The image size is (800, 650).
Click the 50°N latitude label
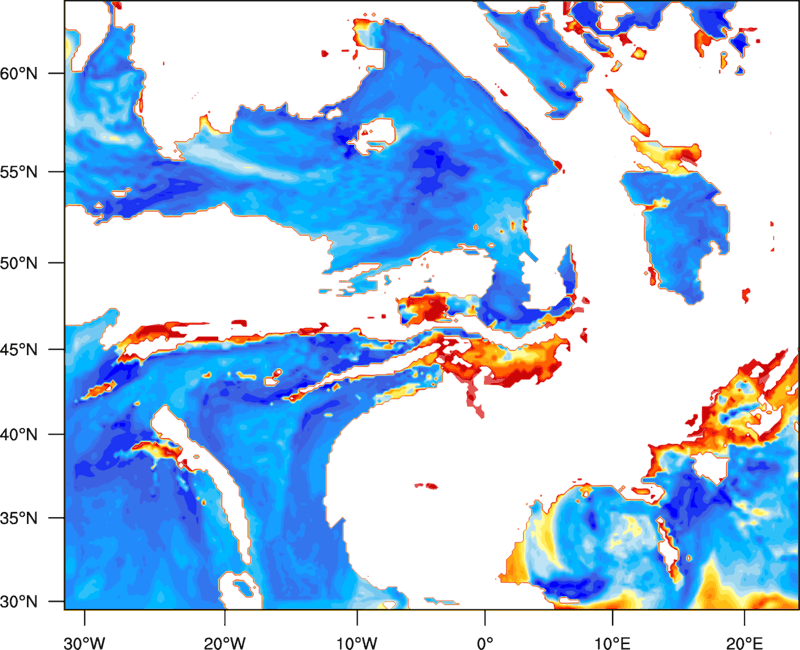(x=19, y=263)
